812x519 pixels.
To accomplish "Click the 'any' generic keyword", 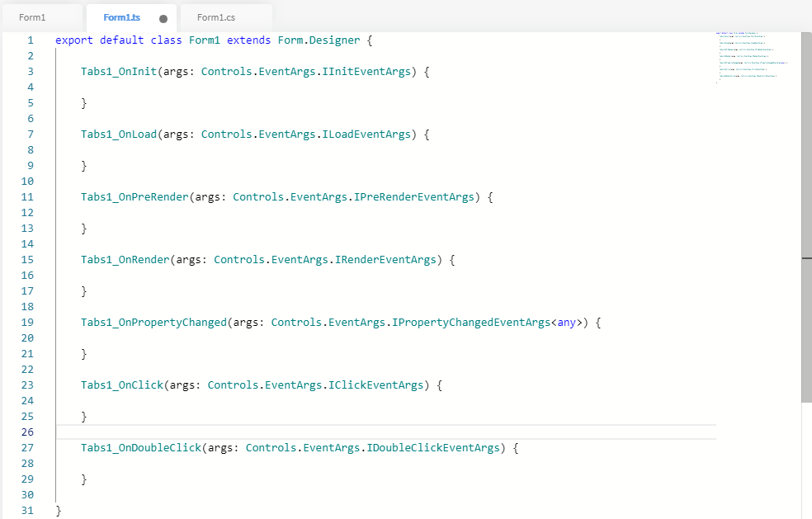I will point(567,322).
